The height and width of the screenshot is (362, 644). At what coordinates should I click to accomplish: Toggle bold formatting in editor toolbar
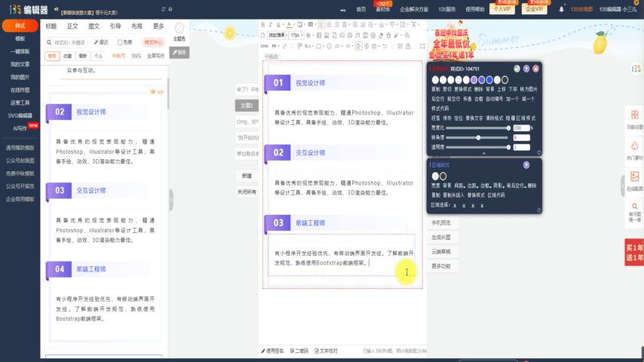(x=264, y=25)
